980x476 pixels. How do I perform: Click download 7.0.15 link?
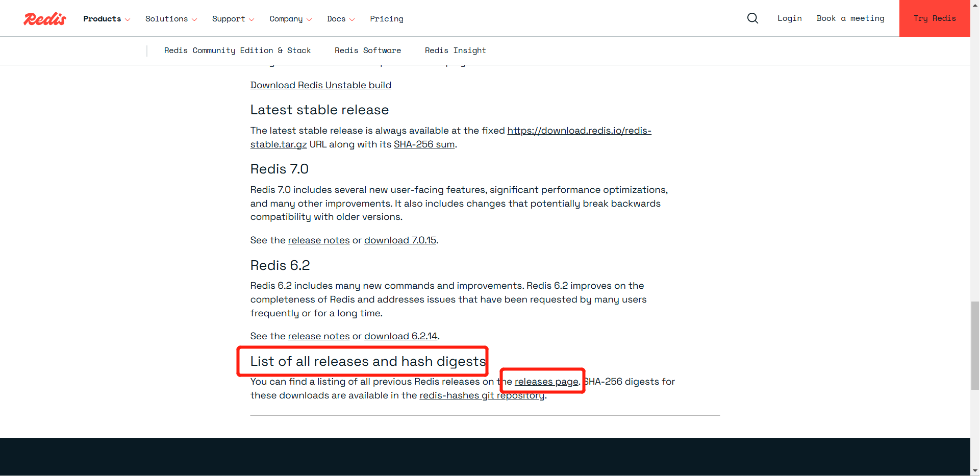coord(400,240)
